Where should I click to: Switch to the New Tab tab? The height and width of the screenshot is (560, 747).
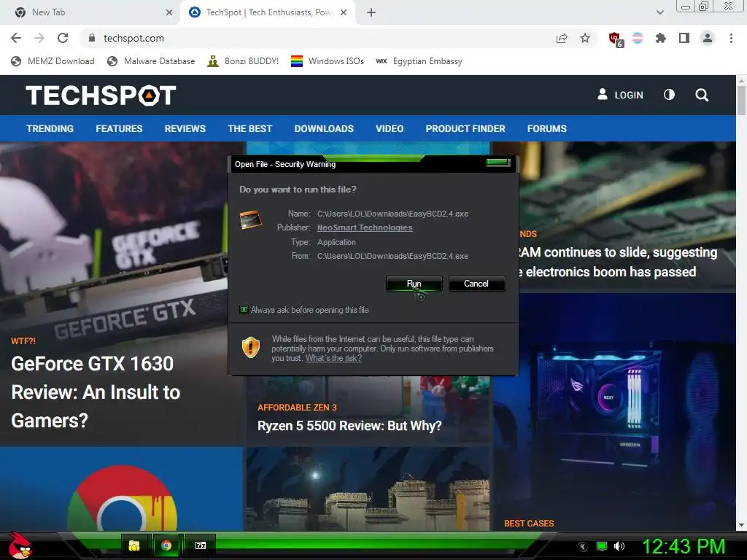[x=90, y=12]
